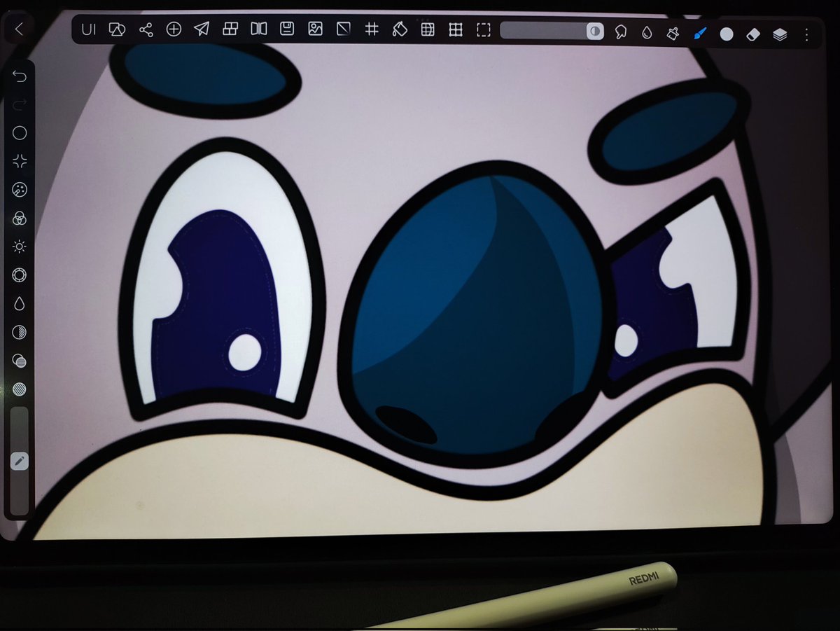This screenshot has height=631, width=840.
Task: Open the image import icon
Action: [x=316, y=29]
